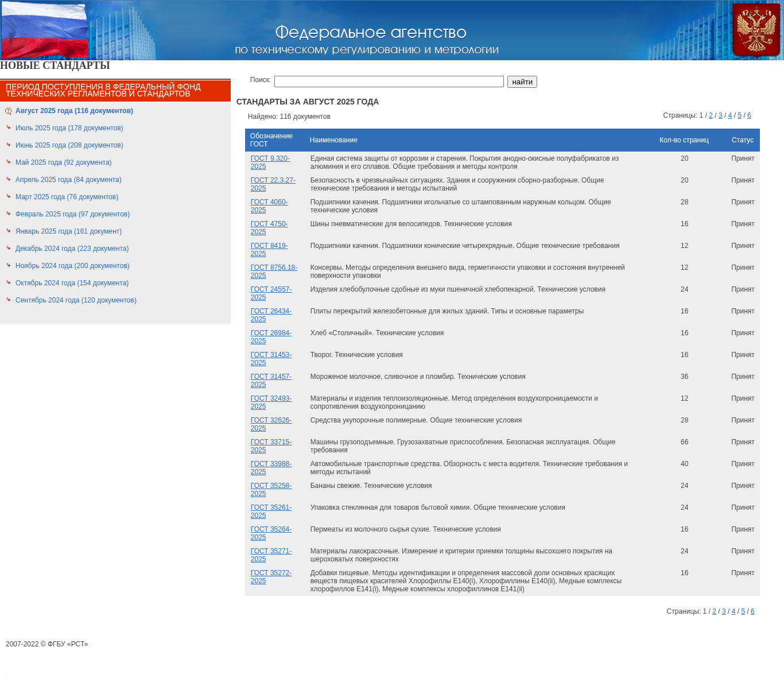Open Июль 2025 года (178 документов)
Viewport: 784px width, 686px height.
coord(69,128)
